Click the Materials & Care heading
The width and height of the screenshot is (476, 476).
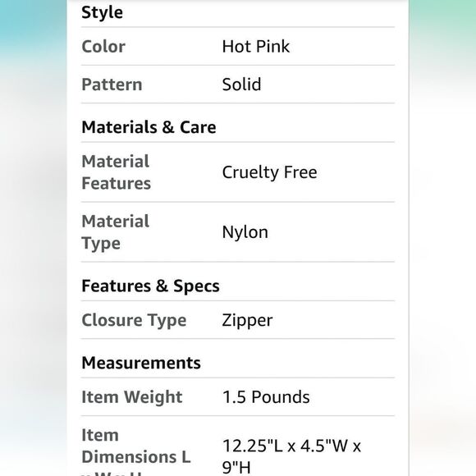click(x=149, y=127)
